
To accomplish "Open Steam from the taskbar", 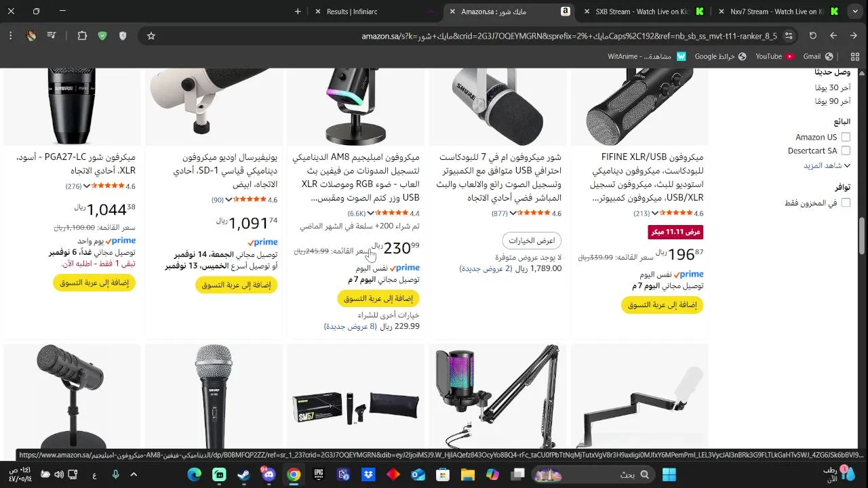I will [x=243, y=474].
